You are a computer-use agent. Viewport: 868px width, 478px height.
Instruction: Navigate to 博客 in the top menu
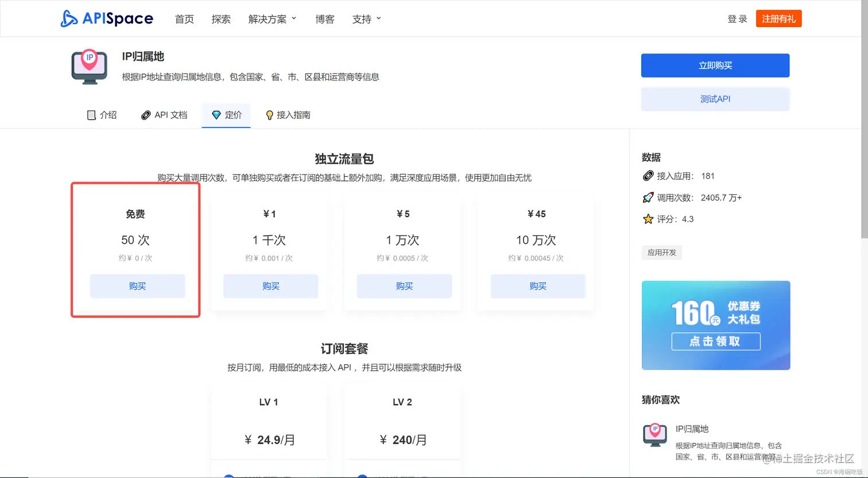(325, 18)
